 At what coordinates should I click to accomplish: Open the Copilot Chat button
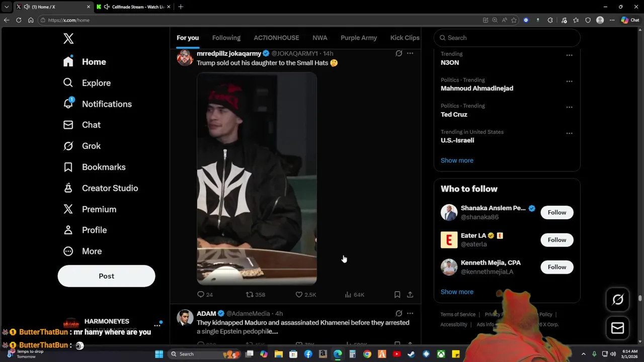click(x=630, y=20)
